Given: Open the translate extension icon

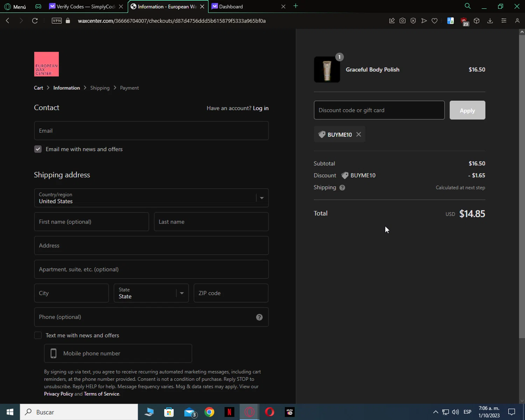Looking at the screenshot, I should (x=450, y=21).
